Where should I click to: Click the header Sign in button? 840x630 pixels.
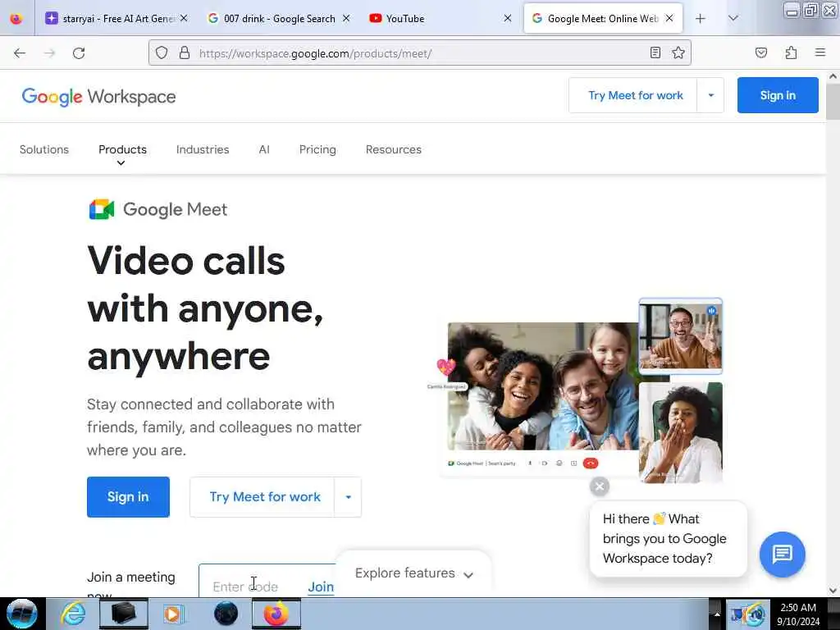778,95
